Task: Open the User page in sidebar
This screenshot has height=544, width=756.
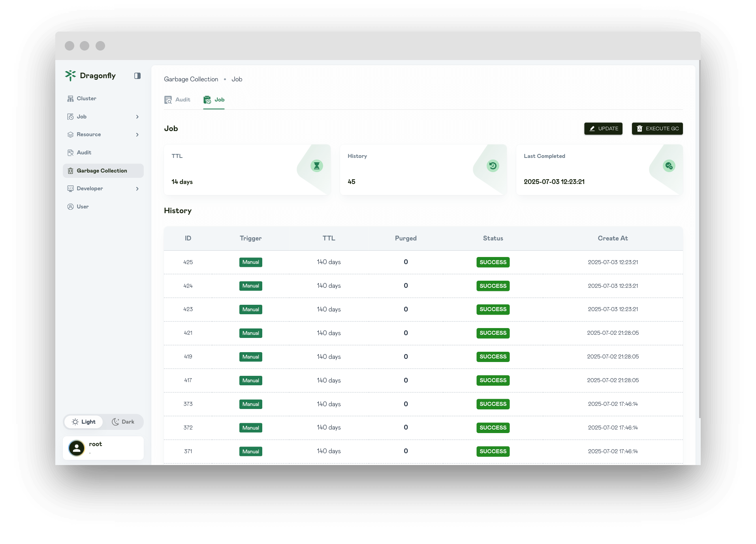Action: point(83,207)
